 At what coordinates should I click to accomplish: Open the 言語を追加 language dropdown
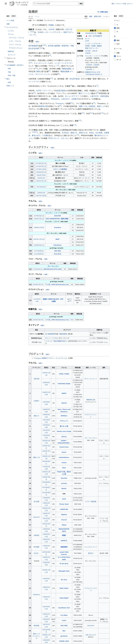tap(103, 12)
